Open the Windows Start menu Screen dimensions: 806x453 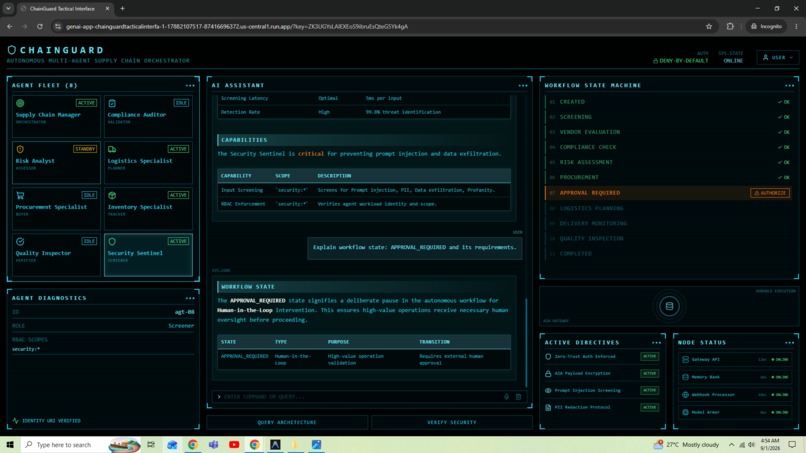10,444
